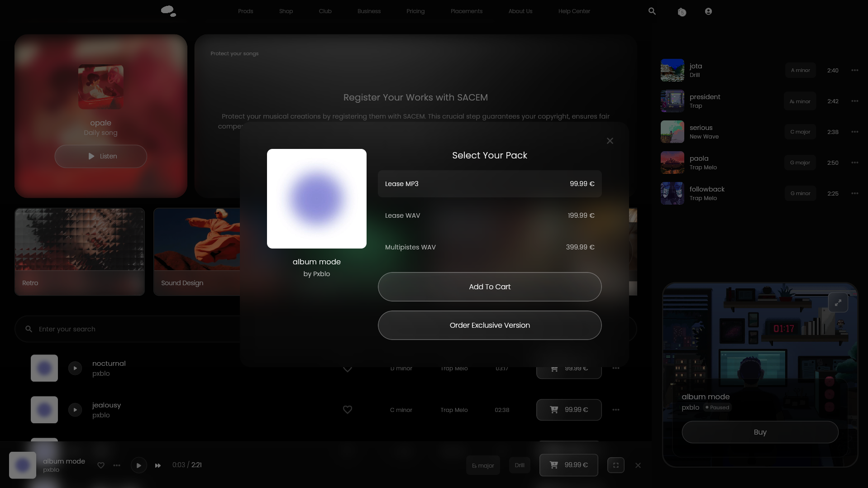Open more options for president track
The image size is (868, 488).
(x=854, y=101)
